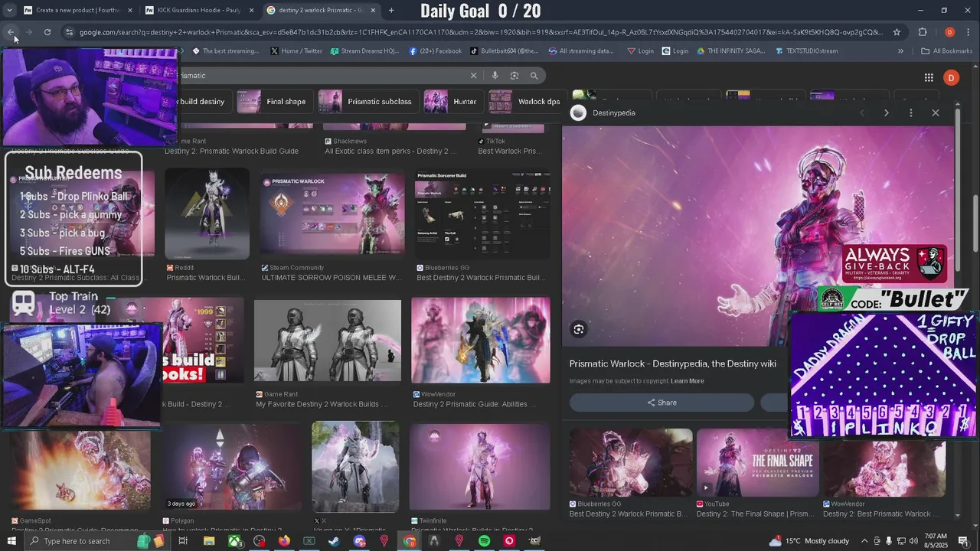Open WowVendor Prismatic Guide Abilities image
This screenshot has height=551, width=980.
pyautogui.click(x=480, y=341)
